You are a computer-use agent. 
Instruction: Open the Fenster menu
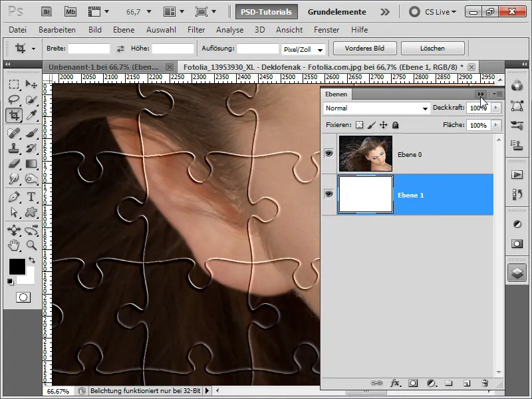pyautogui.click(x=327, y=30)
